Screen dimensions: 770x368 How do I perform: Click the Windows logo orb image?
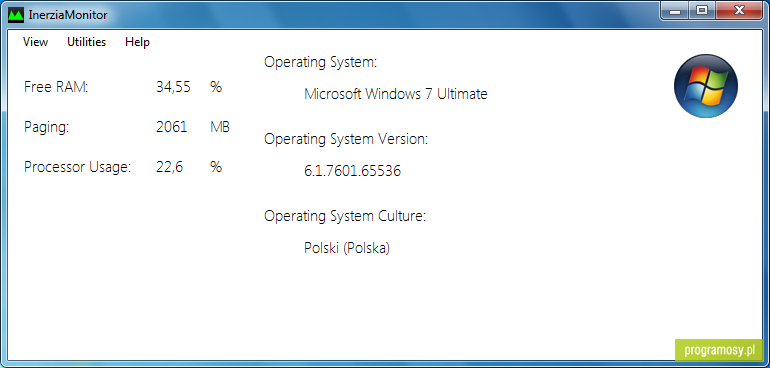pyautogui.click(x=706, y=86)
